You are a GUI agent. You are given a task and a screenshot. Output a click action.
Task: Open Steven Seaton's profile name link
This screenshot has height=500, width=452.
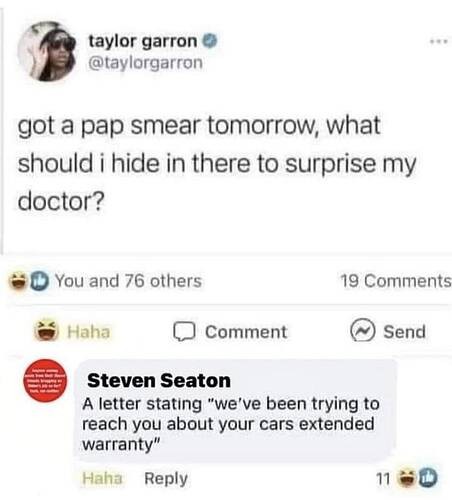pos(159,380)
